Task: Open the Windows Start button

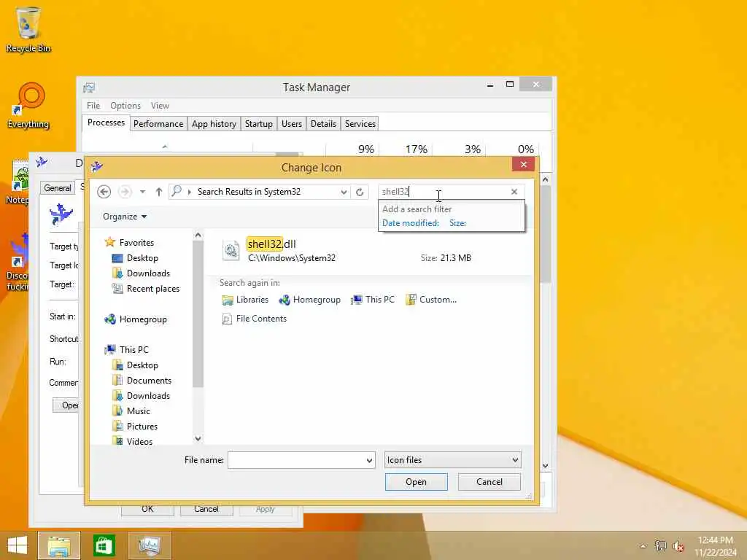Action: (x=18, y=545)
